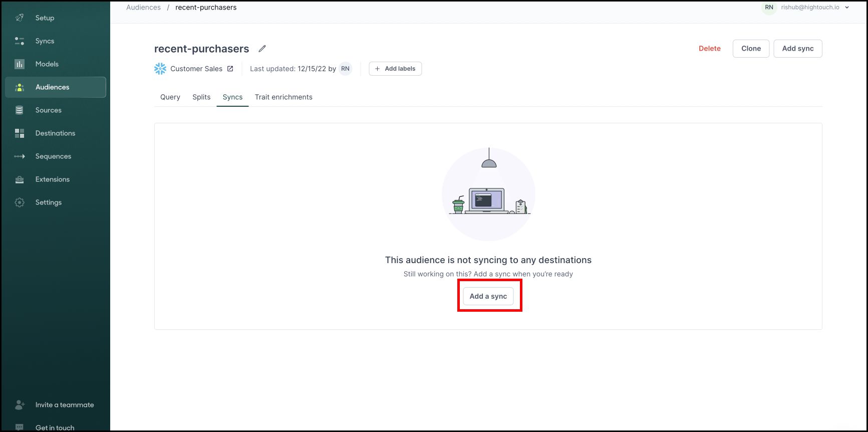This screenshot has width=868, height=432.
Task: Click the Settings gear icon
Action: [x=20, y=202]
